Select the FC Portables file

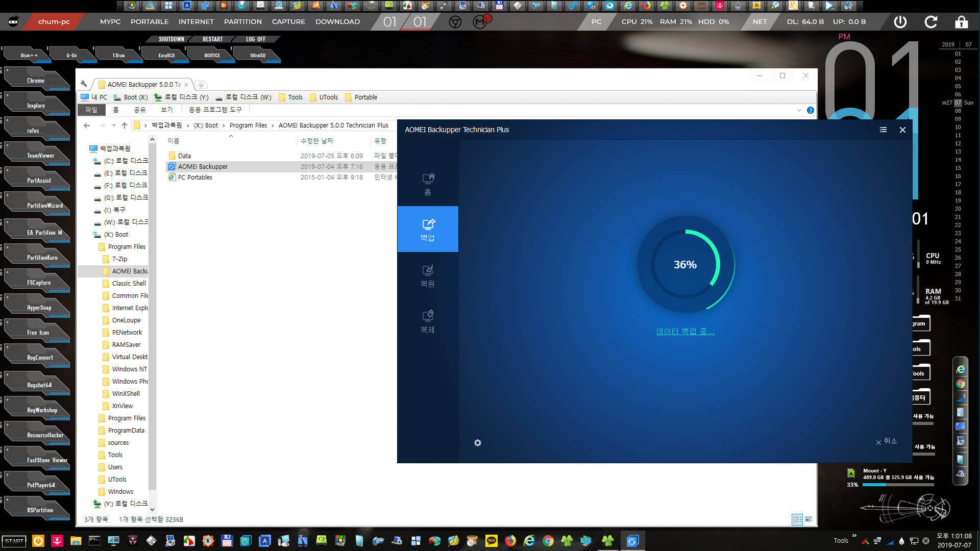[195, 178]
